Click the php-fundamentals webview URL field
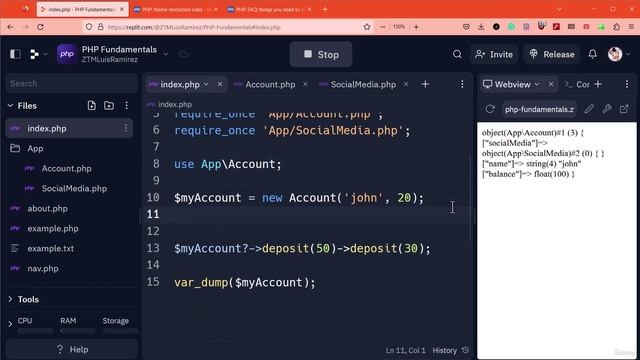Image resolution: width=640 pixels, height=360 pixels. [539, 109]
